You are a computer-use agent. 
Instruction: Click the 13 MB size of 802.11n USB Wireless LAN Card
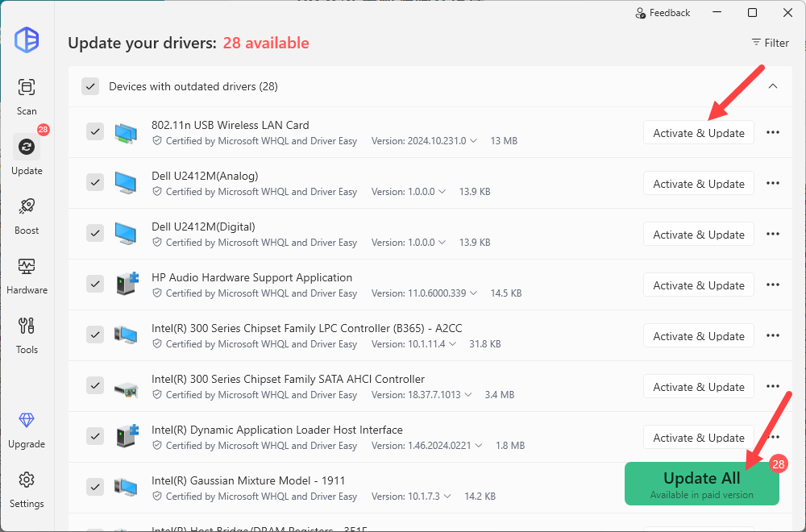click(x=504, y=141)
